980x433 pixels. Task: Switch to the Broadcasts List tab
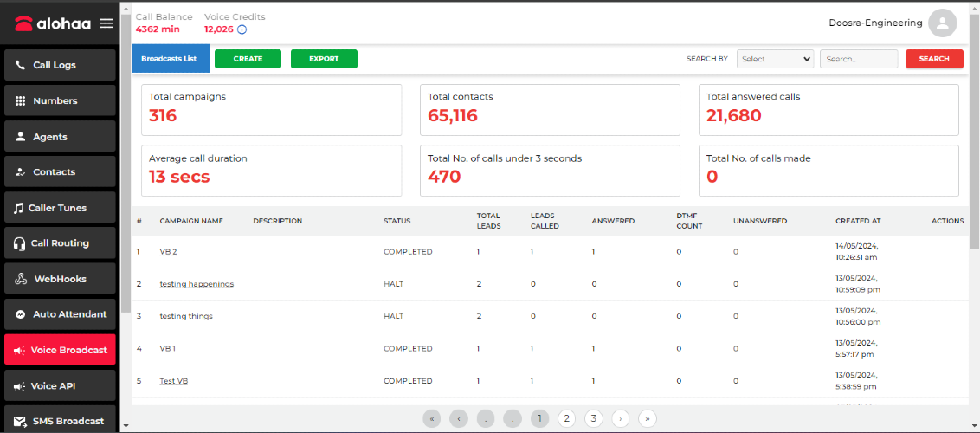pos(171,59)
